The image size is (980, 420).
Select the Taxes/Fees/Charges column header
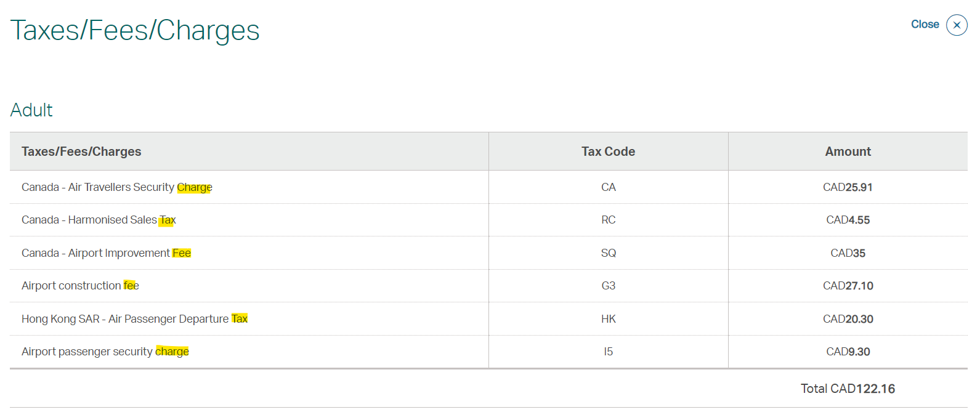[x=81, y=151]
